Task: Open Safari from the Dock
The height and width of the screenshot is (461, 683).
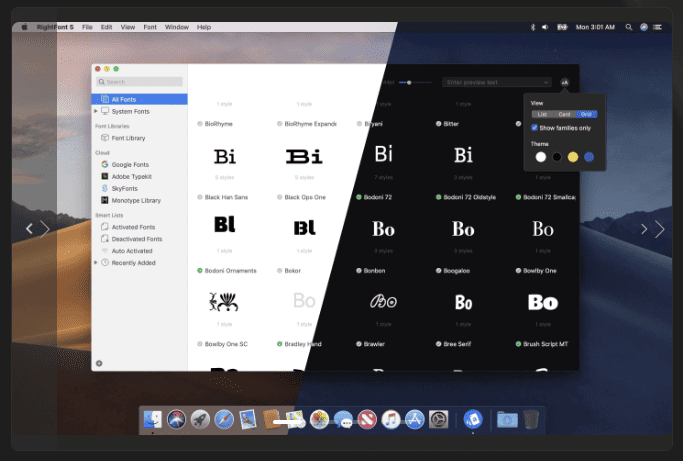Action: (224, 420)
